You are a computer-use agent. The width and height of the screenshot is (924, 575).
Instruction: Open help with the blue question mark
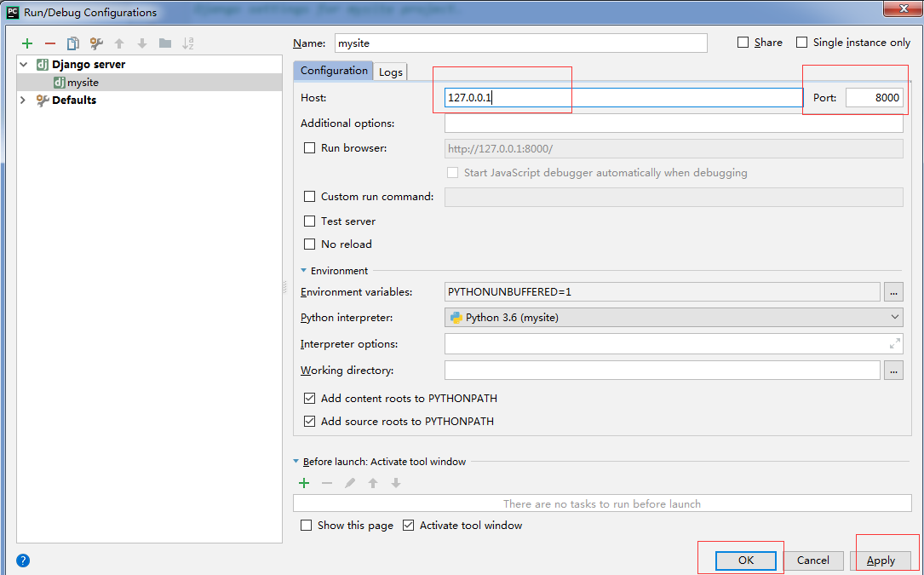coord(23,561)
